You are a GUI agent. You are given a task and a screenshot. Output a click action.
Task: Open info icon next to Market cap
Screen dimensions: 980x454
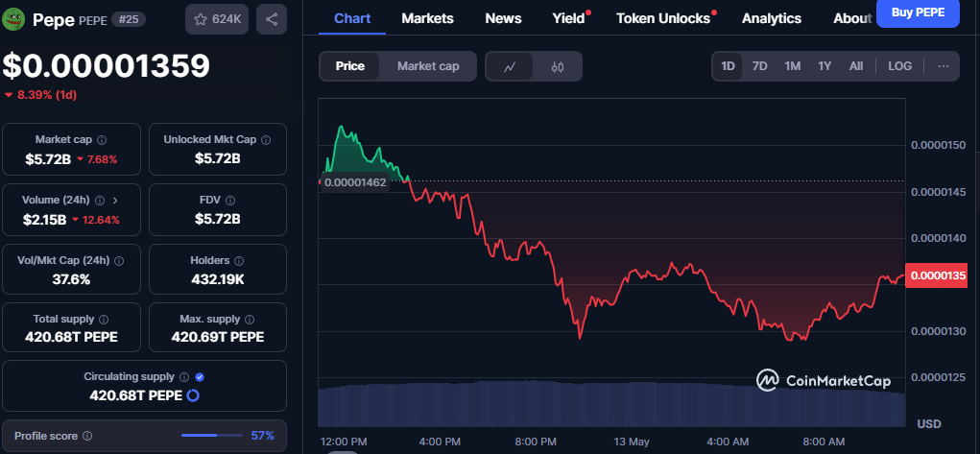tap(102, 139)
